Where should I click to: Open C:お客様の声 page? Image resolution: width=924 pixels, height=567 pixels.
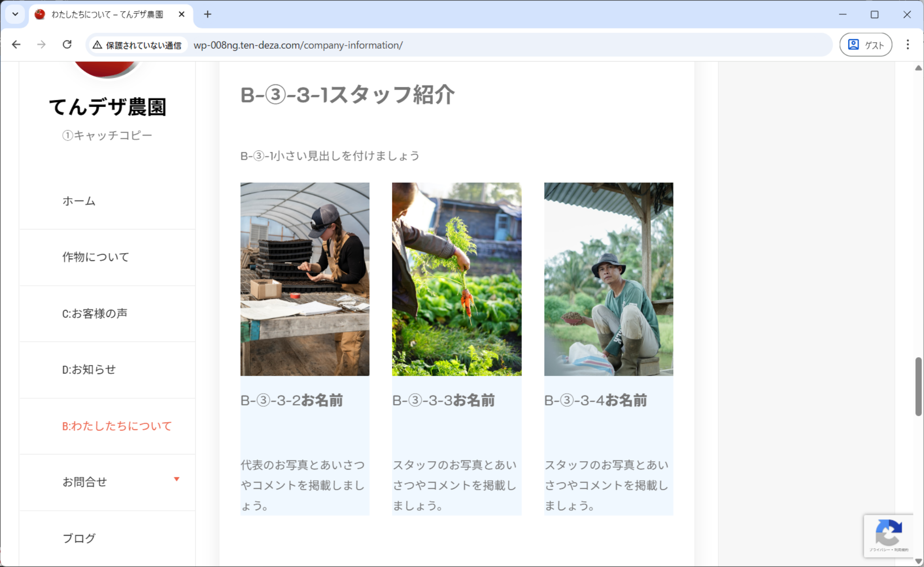95,313
